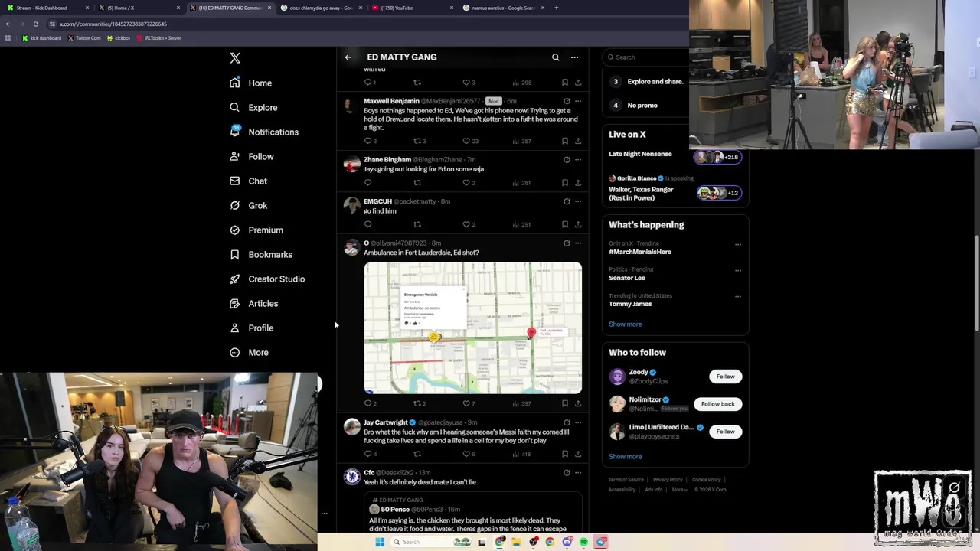This screenshot has height=551, width=980.
Task: Open options for Senator Lee trend
Action: [x=738, y=270]
